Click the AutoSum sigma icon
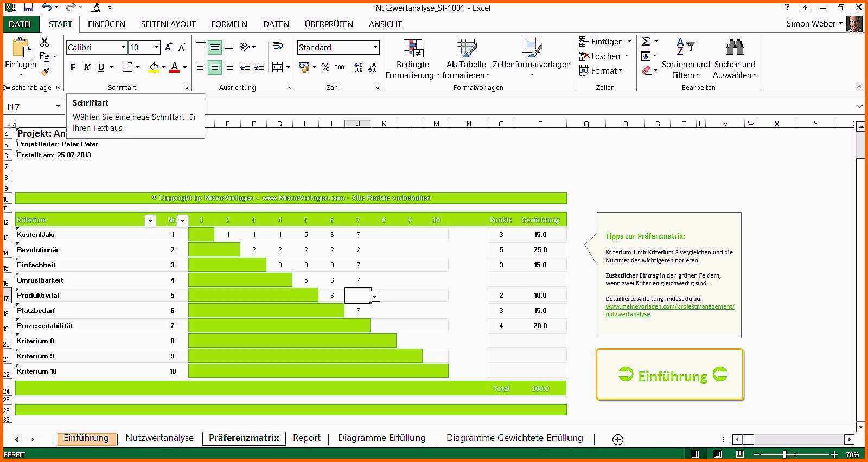The height and width of the screenshot is (462, 868). coord(646,41)
